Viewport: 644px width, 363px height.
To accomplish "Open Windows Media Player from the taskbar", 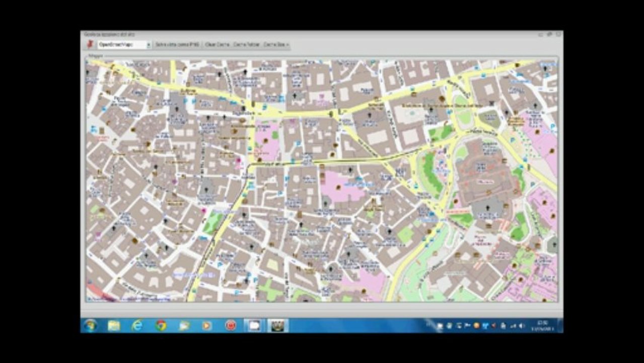I will (x=207, y=326).
